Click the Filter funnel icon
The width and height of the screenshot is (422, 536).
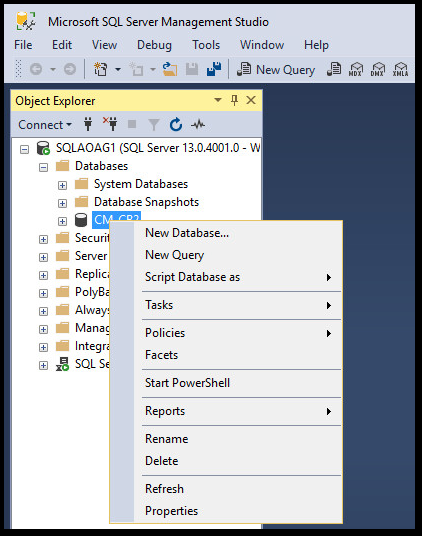[154, 125]
